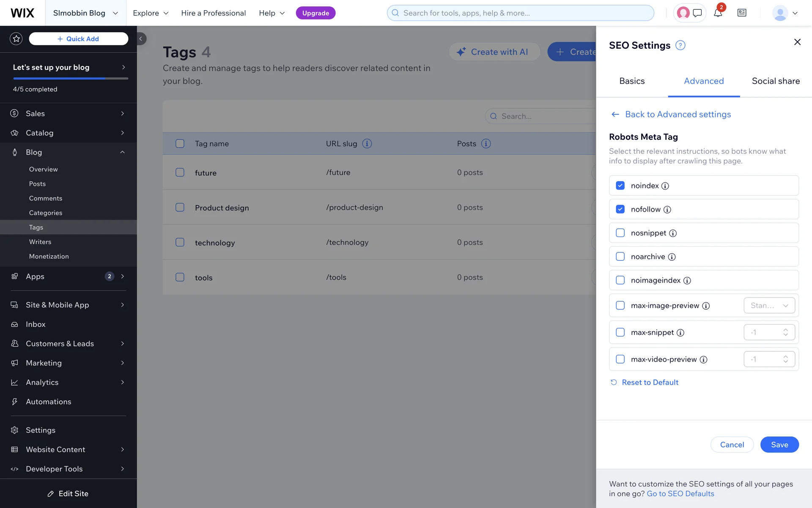Open the max-image-preview Standard dropdown
The width and height of the screenshot is (812, 508).
point(769,306)
